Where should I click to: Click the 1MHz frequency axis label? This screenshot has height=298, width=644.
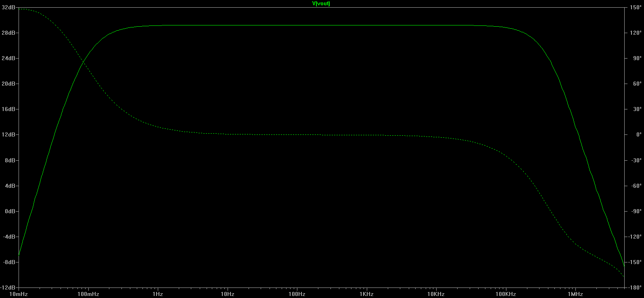[x=575, y=294]
